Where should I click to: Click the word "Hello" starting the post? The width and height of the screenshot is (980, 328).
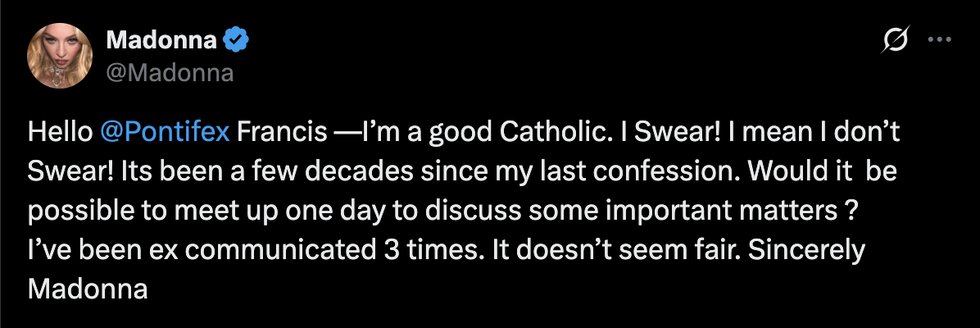(x=60, y=134)
